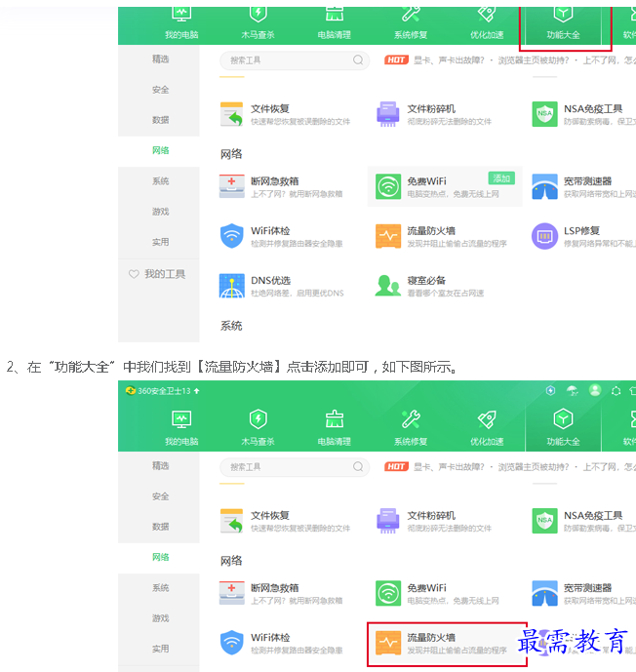Click 添加 button on 免费WiFi card

click(501, 178)
